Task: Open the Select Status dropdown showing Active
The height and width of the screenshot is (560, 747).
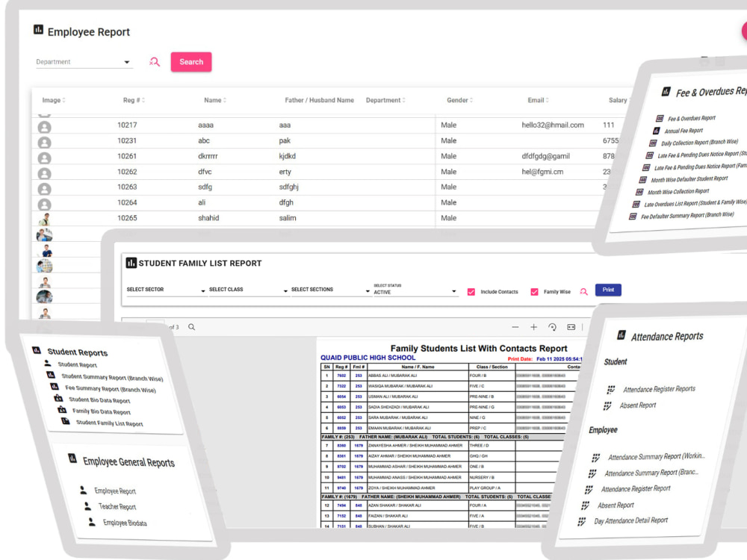Action: (x=415, y=290)
